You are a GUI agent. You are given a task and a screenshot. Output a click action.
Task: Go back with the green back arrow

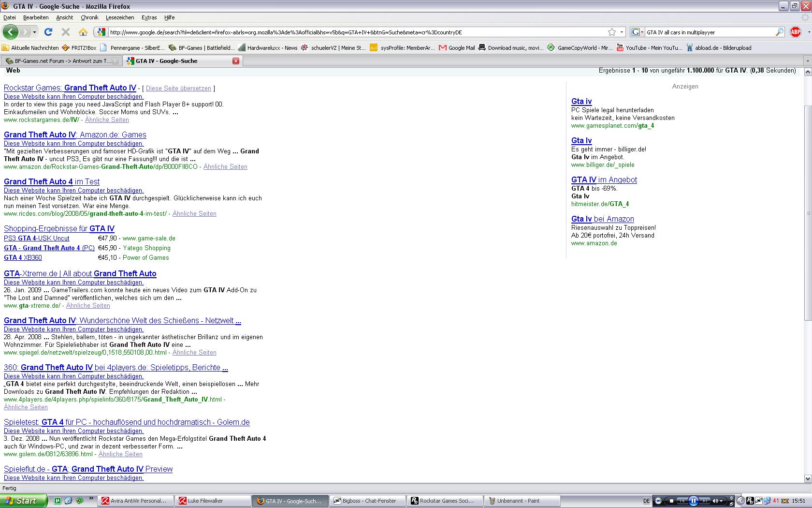click(10, 32)
